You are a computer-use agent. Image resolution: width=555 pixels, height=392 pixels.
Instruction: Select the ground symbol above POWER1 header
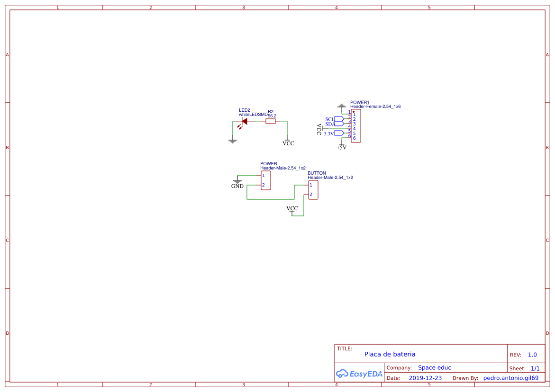(341, 106)
